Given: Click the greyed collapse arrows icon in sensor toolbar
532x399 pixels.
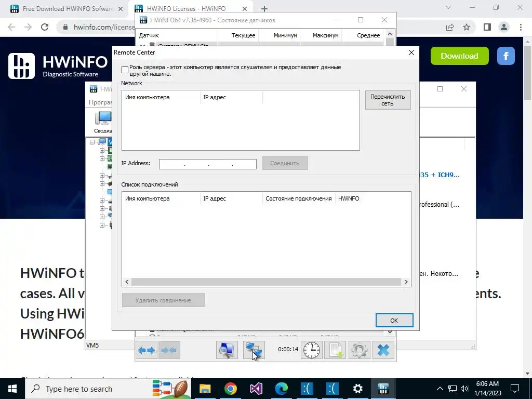Looking at the screenshot, I should (169, 350).
